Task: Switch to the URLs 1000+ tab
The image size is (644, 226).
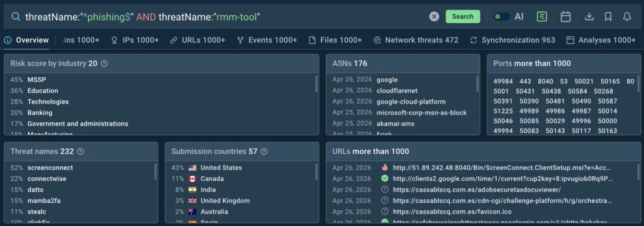Action: click(x=197, y=40)
